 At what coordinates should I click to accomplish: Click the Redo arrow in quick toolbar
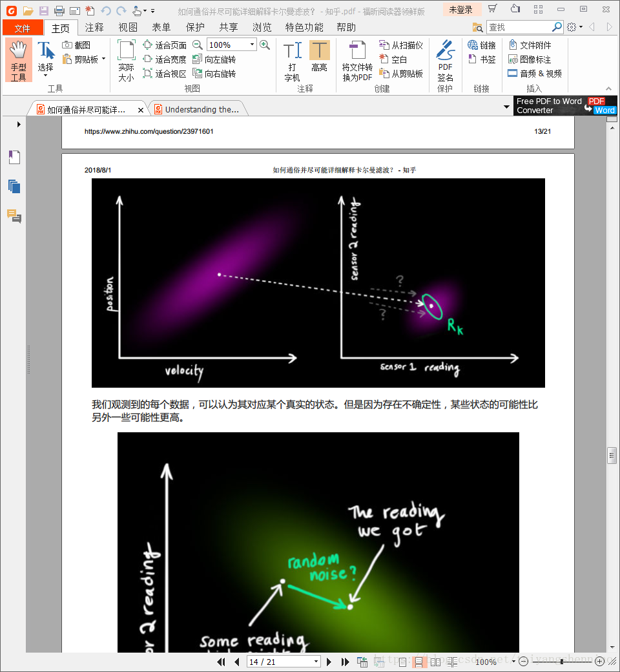pos(121,11)
